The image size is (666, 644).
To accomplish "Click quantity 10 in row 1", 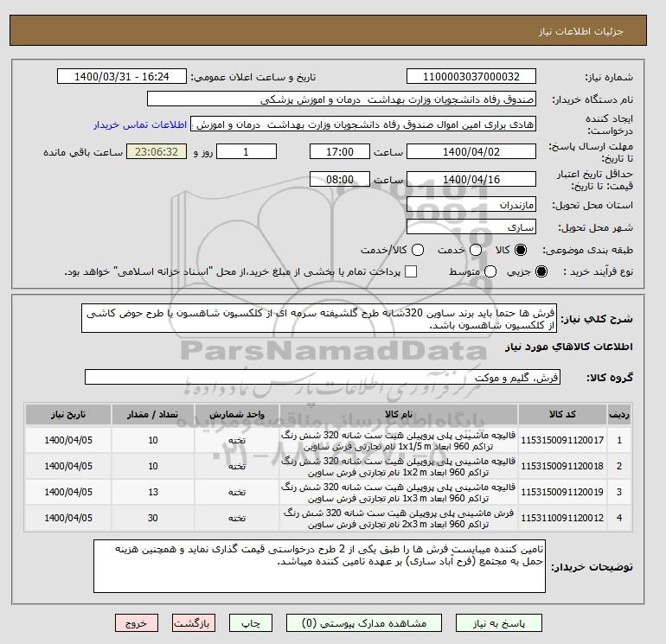I will point(153,440).
